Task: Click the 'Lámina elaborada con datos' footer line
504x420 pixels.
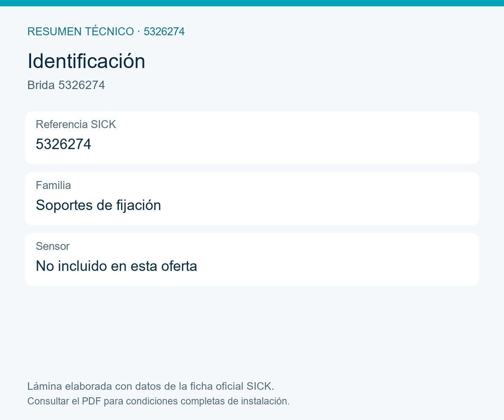Action: tap(151, 386)
